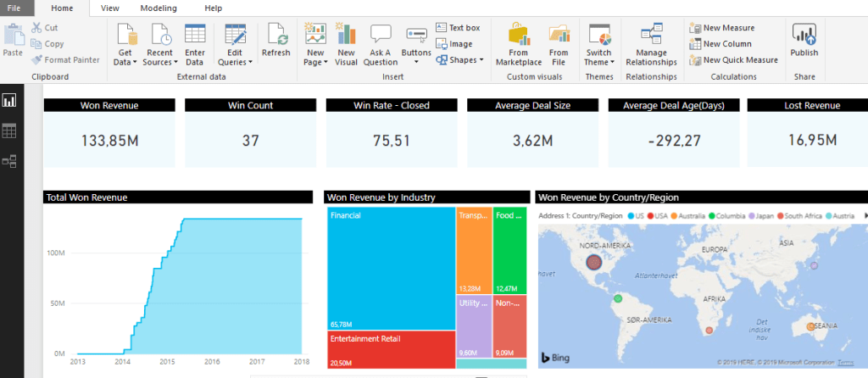This screenshot has height=378, width=868.
Task: Insert a Text box
Action: [458, 28]
